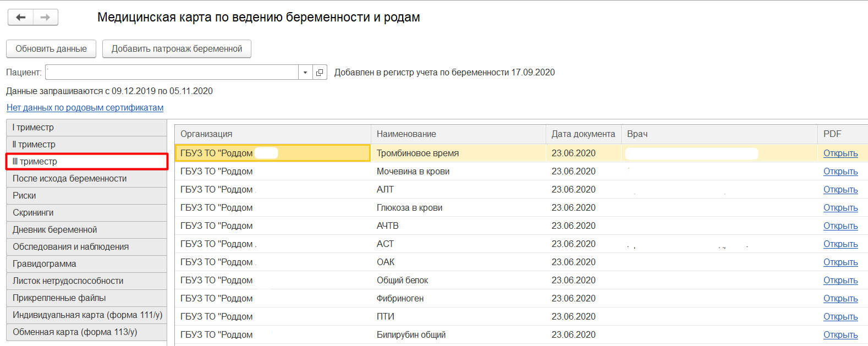This screenshot has height=346, width=868.
Task: Sort by Дата документа column header
Action: pos(583,134)
